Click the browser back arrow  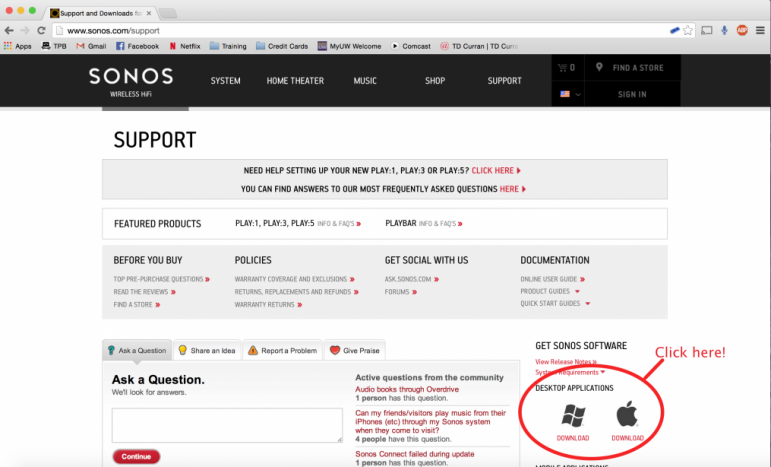pos(9,30)
